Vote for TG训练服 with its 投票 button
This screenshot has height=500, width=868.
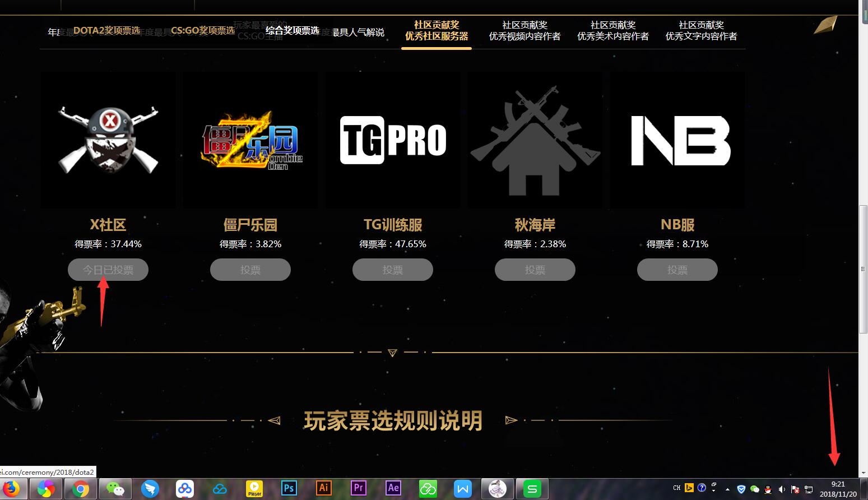[392, 270]
